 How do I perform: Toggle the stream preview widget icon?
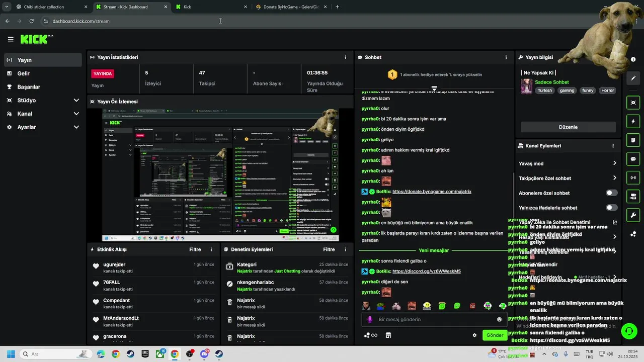(633, 103)
